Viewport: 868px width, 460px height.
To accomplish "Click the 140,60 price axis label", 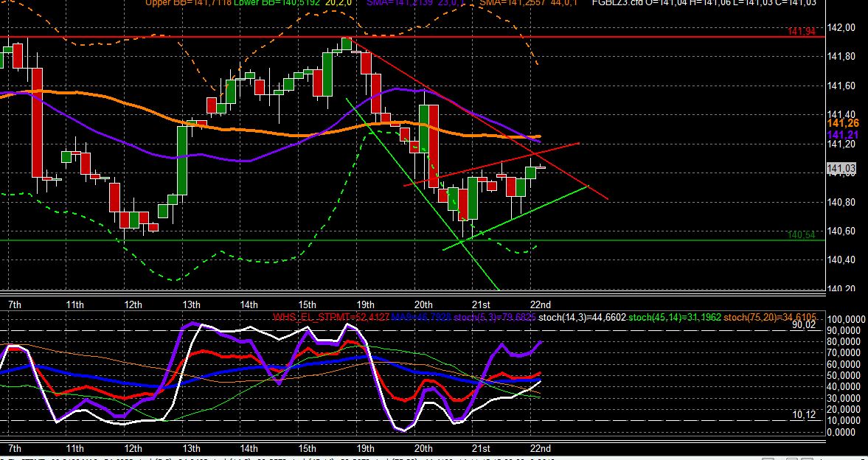I will tap(841, 231).
